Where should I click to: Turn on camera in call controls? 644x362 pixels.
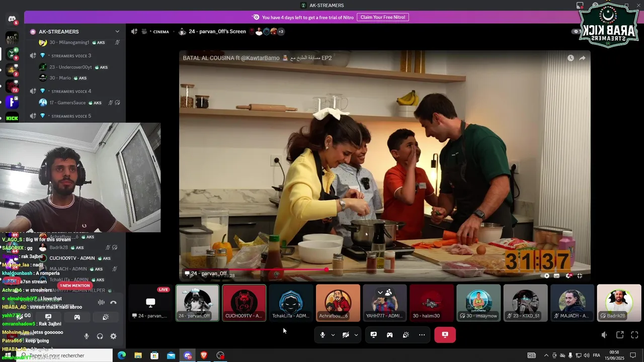pyautogui.click(x=346, y=335)
